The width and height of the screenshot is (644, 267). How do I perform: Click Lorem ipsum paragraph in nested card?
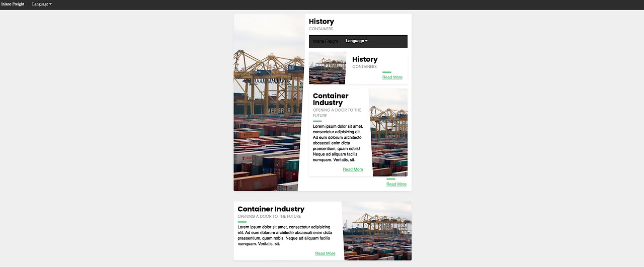point(338,143)
